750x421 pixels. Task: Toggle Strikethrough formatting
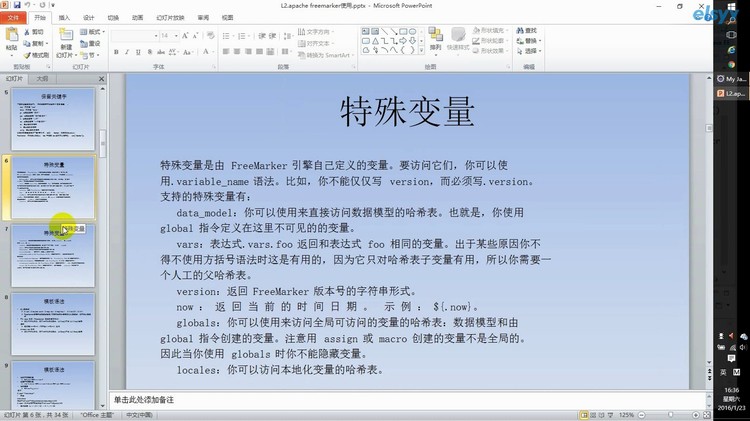161,52
